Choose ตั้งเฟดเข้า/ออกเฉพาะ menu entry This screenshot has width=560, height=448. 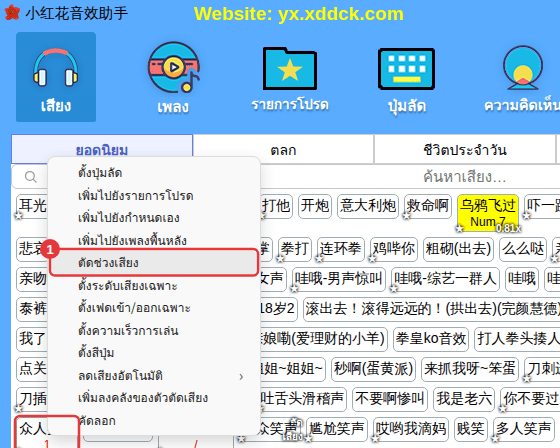pos(154,308)
